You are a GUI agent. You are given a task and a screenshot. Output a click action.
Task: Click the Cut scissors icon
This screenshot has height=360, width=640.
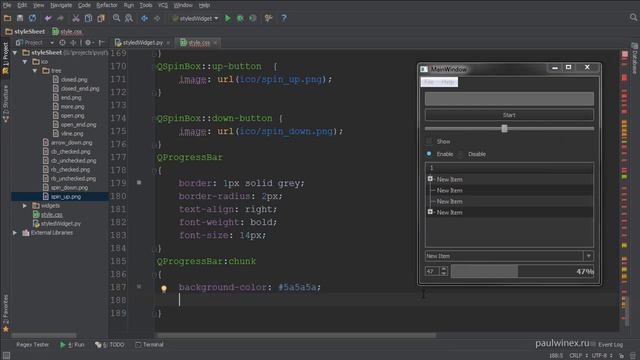tap(76, 18)
